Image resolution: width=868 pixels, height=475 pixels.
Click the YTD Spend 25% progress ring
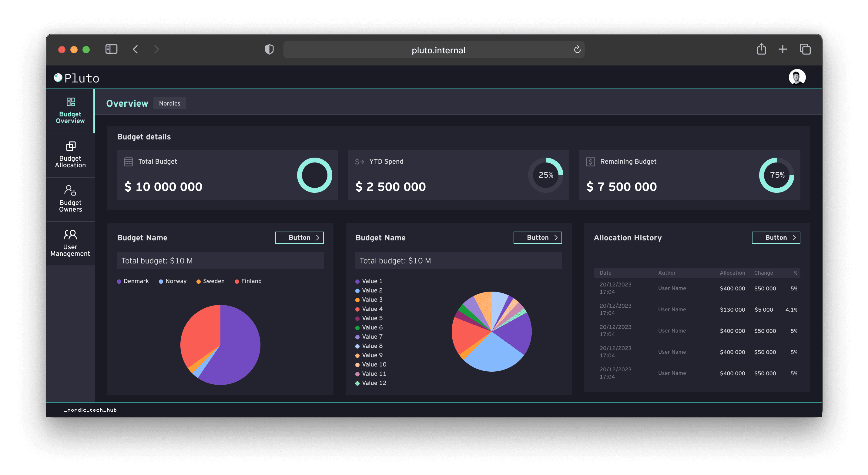pyautogui.click(x=545, y=175)
